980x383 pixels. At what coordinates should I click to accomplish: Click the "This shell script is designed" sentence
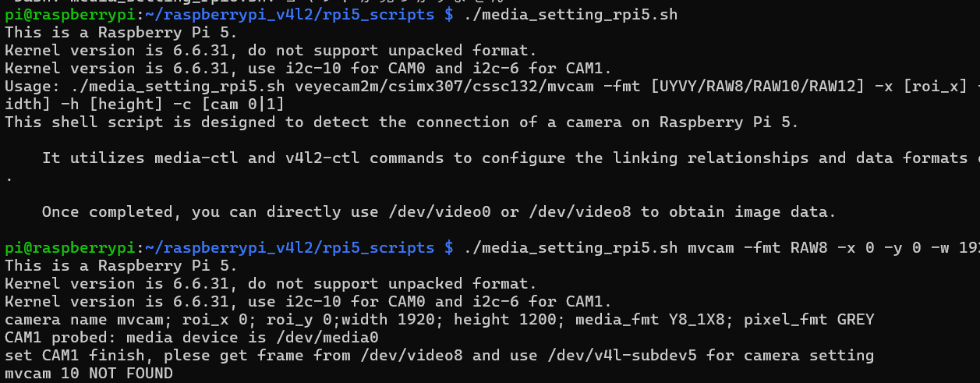pyautogui.click(x=140, y=122)
